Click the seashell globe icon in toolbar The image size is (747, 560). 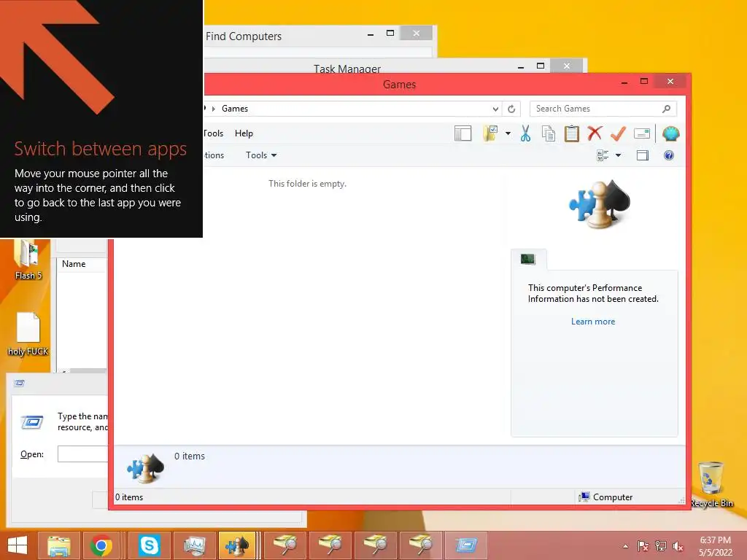671,134
